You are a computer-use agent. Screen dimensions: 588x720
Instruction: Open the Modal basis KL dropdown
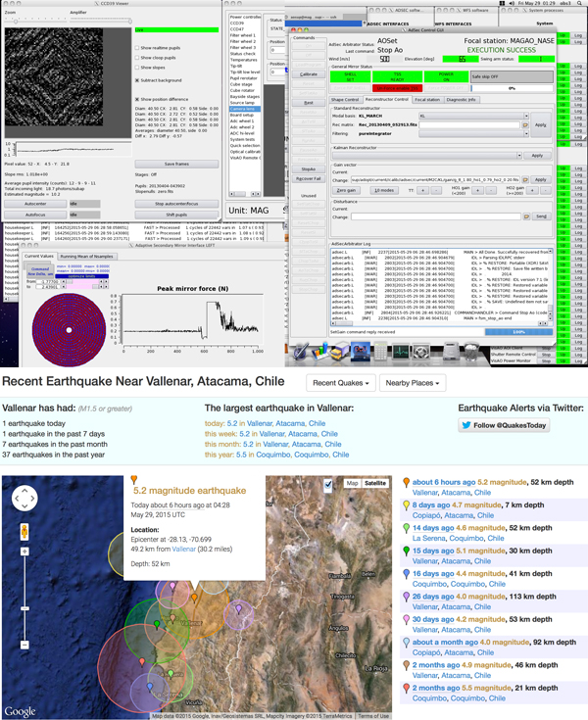[x=473, y=116]
